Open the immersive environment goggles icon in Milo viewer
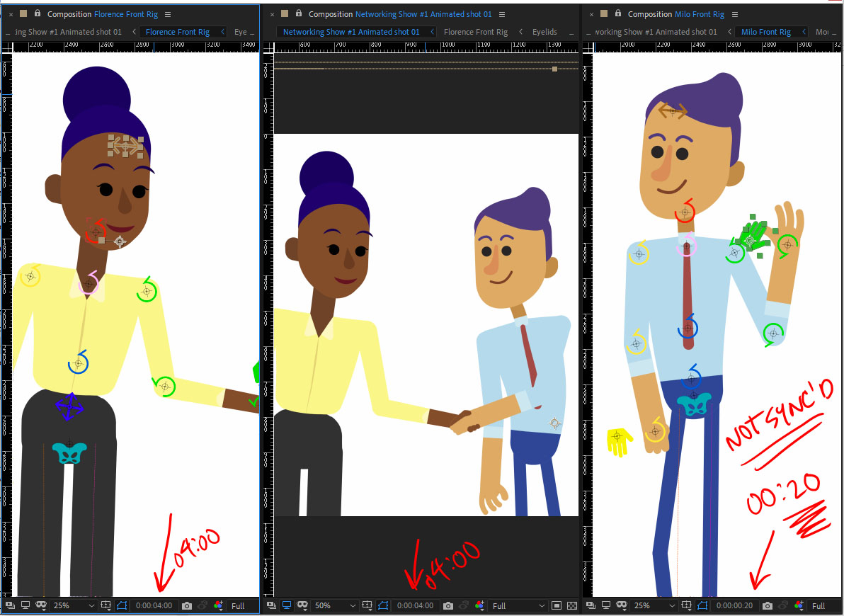 [621, 605]
